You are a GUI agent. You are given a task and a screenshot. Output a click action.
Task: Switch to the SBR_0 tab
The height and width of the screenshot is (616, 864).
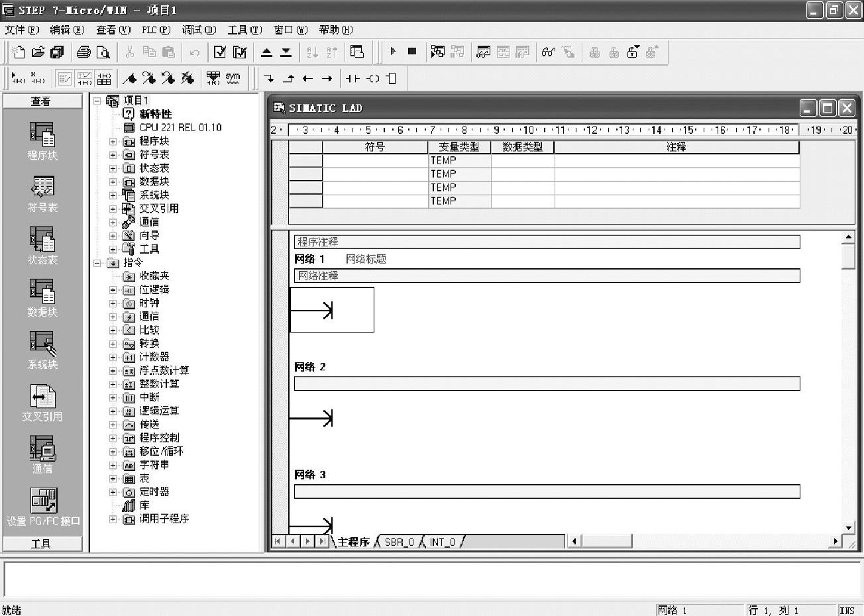tap(400, 542)
